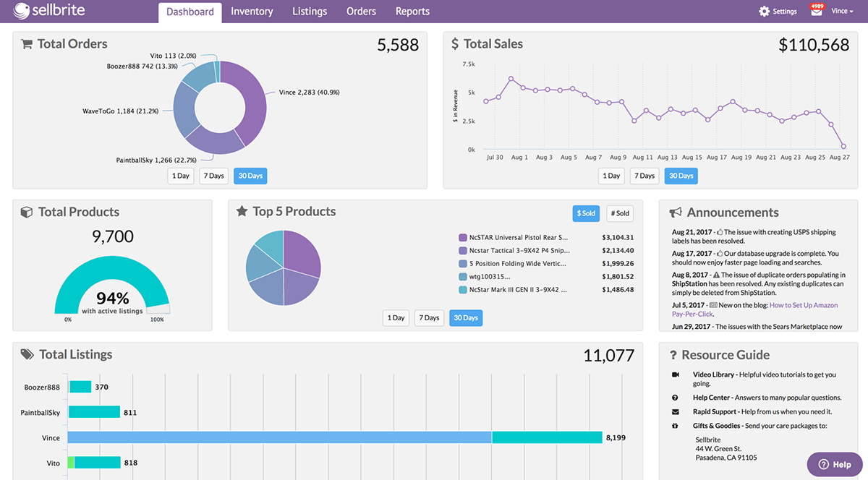Click the tags icon by Total Listings
868x480 pixels.
[x=27, y=354]
